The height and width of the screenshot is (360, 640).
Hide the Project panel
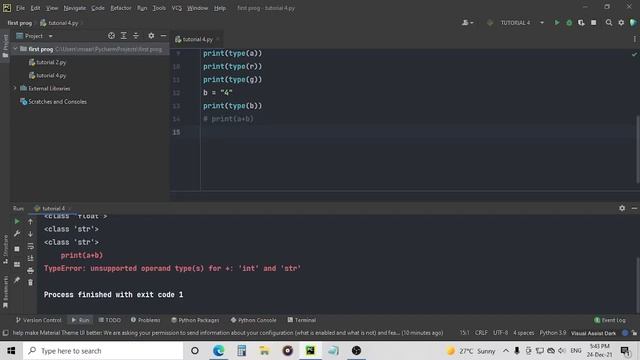[163, 36]
